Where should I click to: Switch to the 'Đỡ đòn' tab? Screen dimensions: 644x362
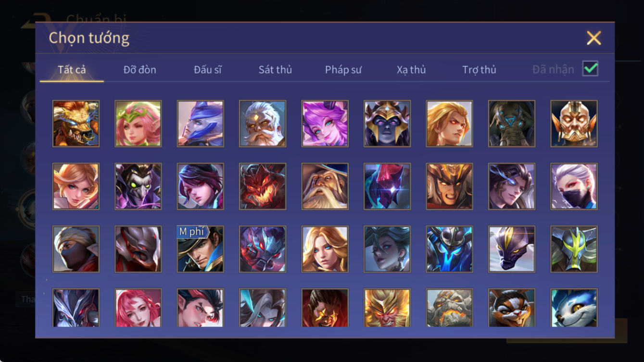[139, 70]
